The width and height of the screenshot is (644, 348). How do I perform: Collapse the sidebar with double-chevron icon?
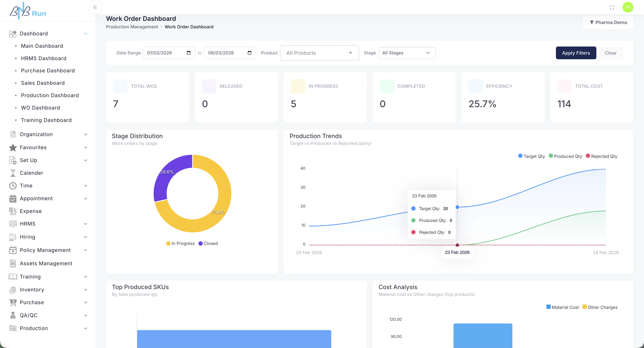pyautogui.click(x=95, y=7)
